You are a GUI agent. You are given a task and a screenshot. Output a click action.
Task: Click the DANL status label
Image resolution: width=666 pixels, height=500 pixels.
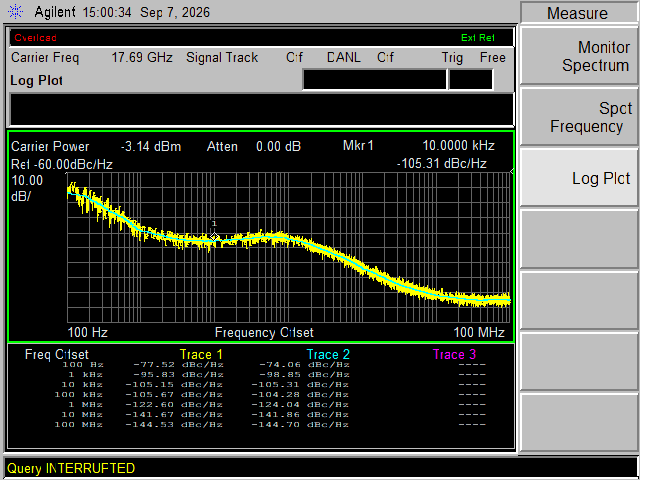click(x=343, y=57)
